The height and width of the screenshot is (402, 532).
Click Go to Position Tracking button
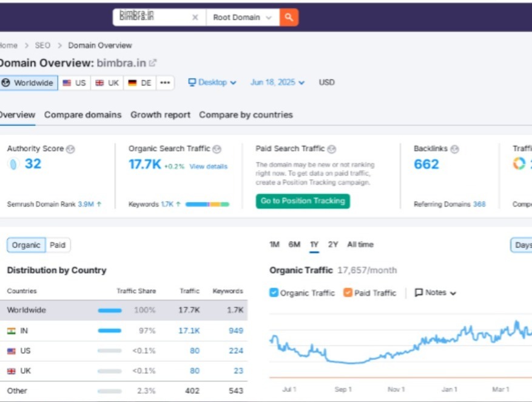pyautogui.click(x=303, y=201)
